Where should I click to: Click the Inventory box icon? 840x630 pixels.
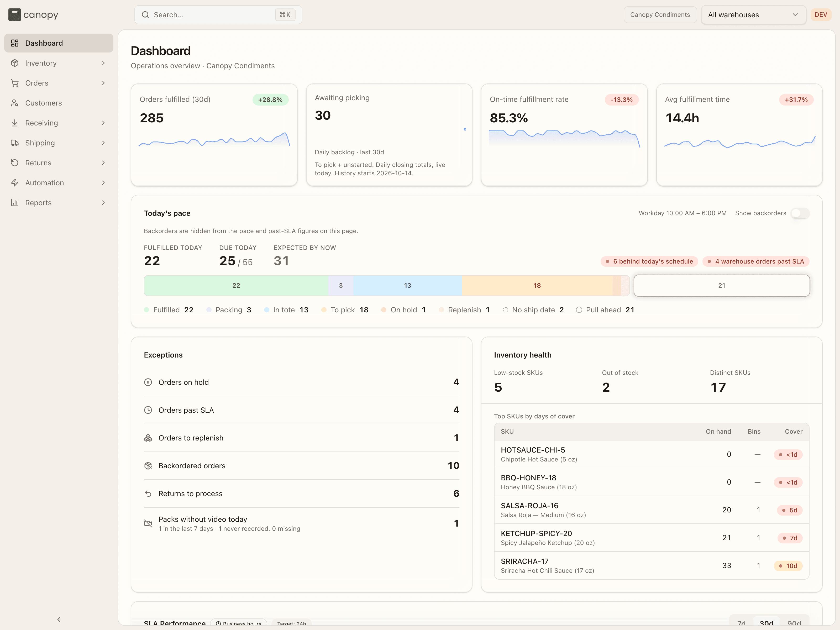pyautogui.click(x=15, y=63)
